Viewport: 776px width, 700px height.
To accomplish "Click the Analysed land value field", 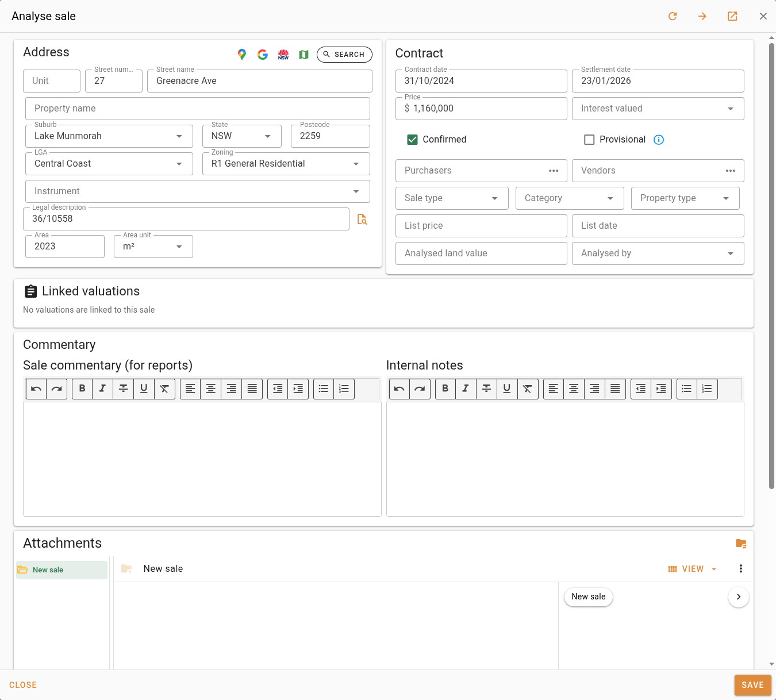I will point(481,253).
